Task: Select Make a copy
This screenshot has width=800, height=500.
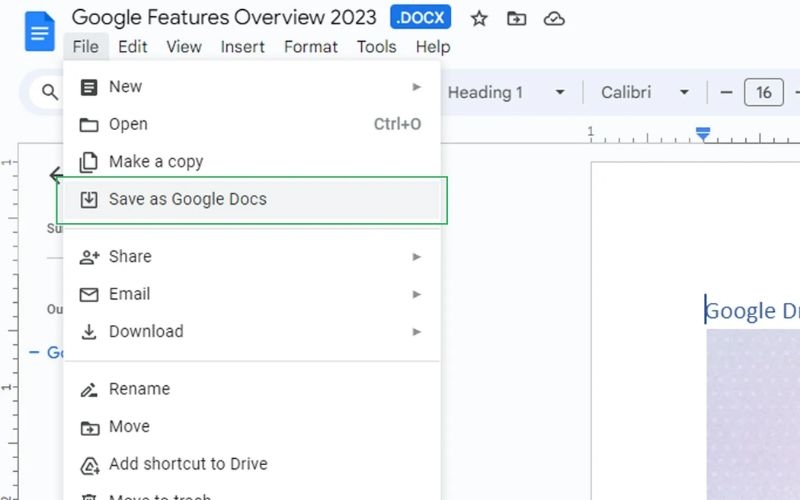Action: click(252, 162)
